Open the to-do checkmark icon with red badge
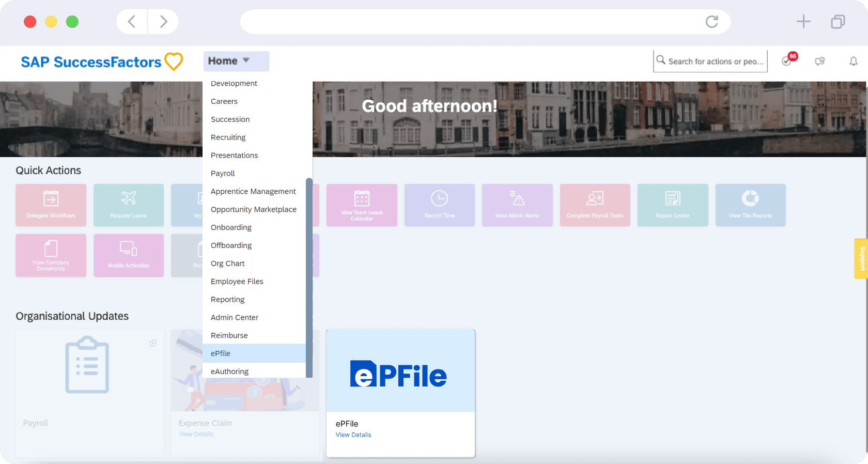Screen dimensions: 868x464 click(x=787, y=60)
